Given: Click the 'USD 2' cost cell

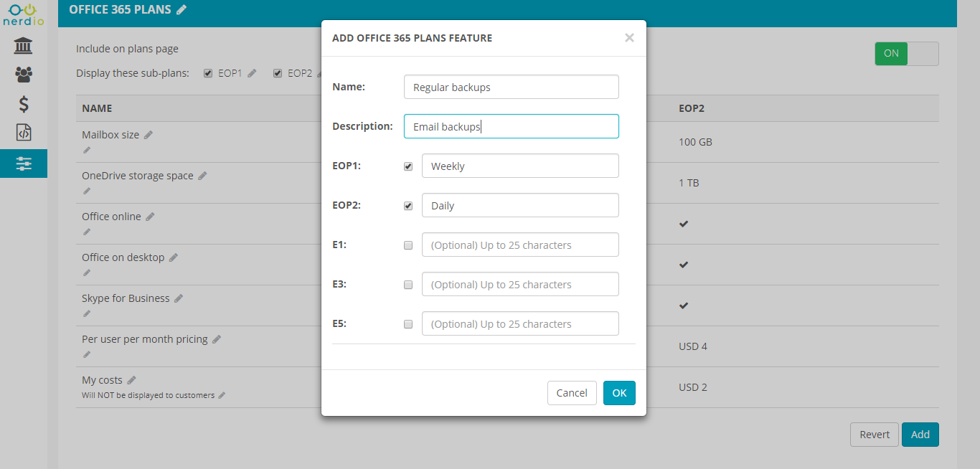Looking at the screenshot, I should pos(693,387).
